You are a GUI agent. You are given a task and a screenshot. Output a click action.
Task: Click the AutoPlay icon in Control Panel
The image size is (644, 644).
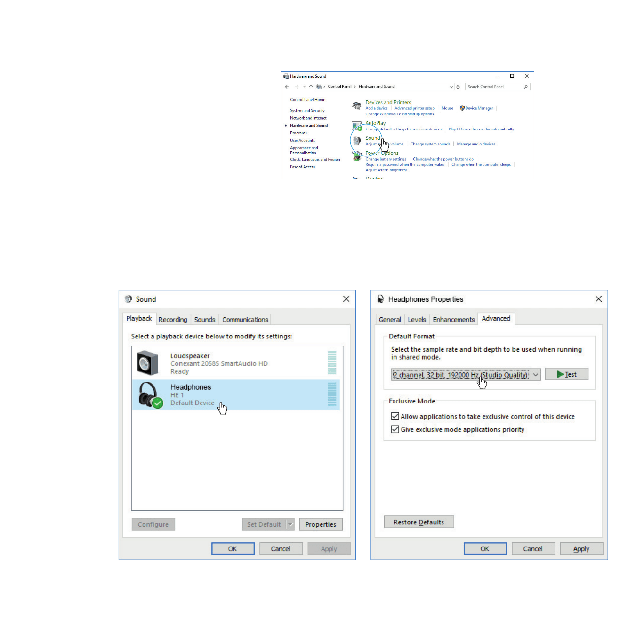pyautogui.click(x=357, y=126)
